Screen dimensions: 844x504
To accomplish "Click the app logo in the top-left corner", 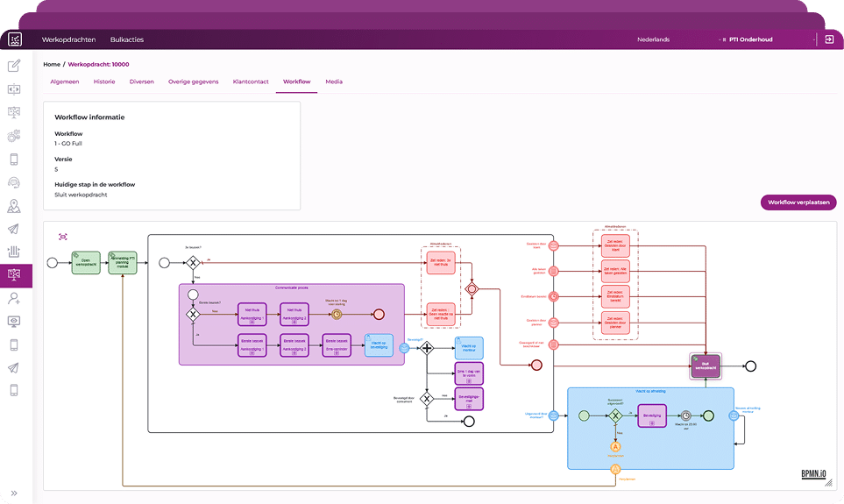I will point(15,39).
